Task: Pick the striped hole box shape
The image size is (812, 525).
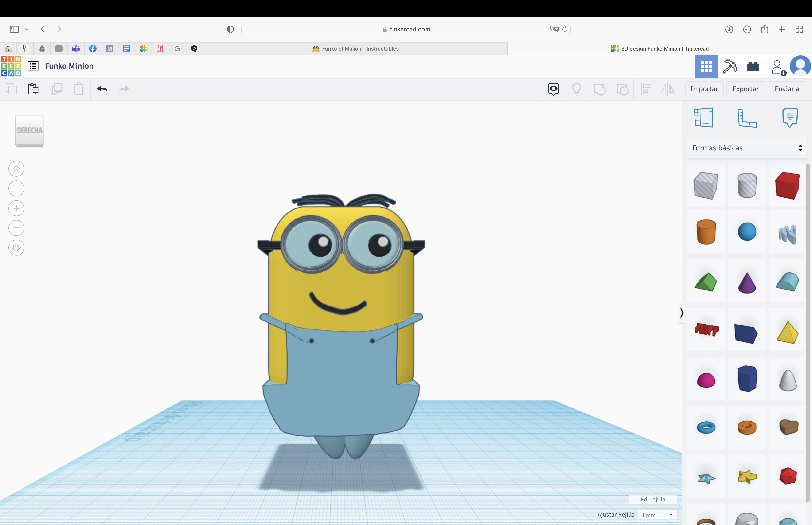Action: 706,185
